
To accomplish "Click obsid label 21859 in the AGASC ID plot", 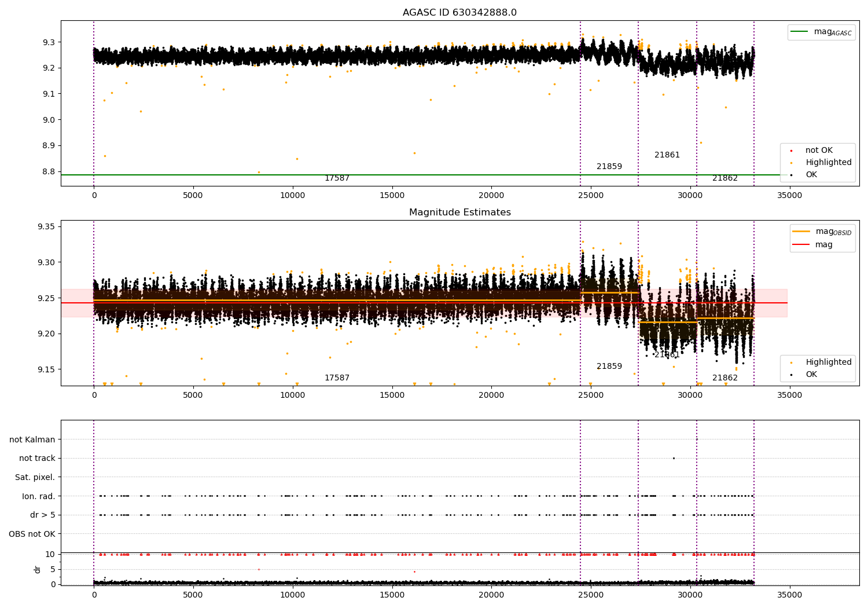I will point(609,167).
